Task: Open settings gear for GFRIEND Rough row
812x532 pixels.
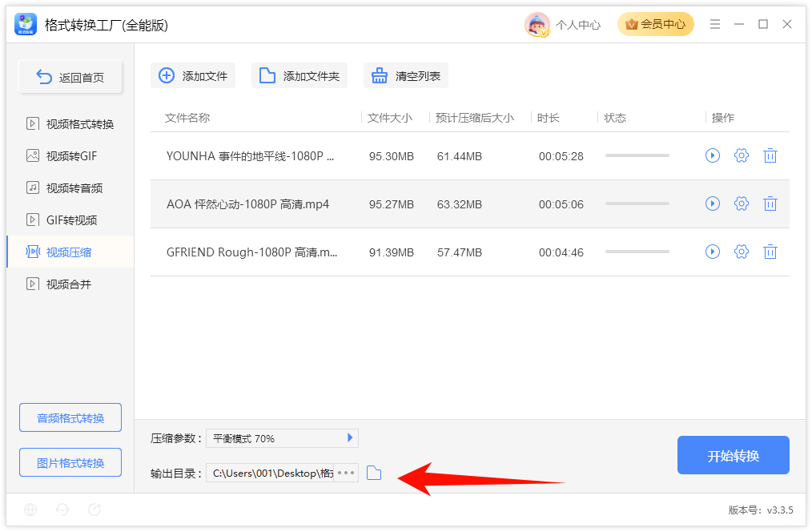Action: [x=742, y=252]
